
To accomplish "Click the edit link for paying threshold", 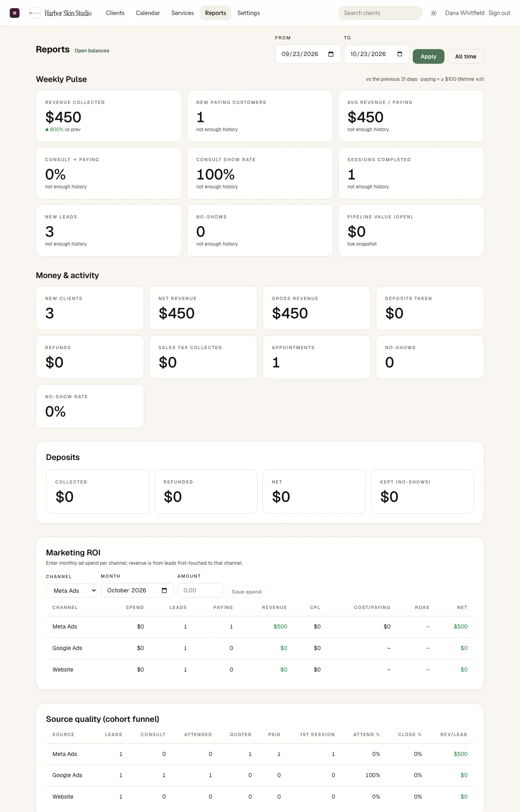I will click(x=480, y=79).
